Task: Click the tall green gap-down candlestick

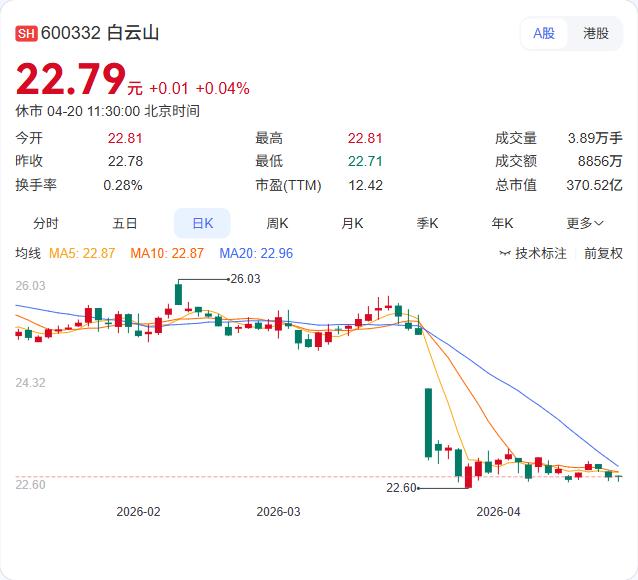Action: (x=428, y=423)
